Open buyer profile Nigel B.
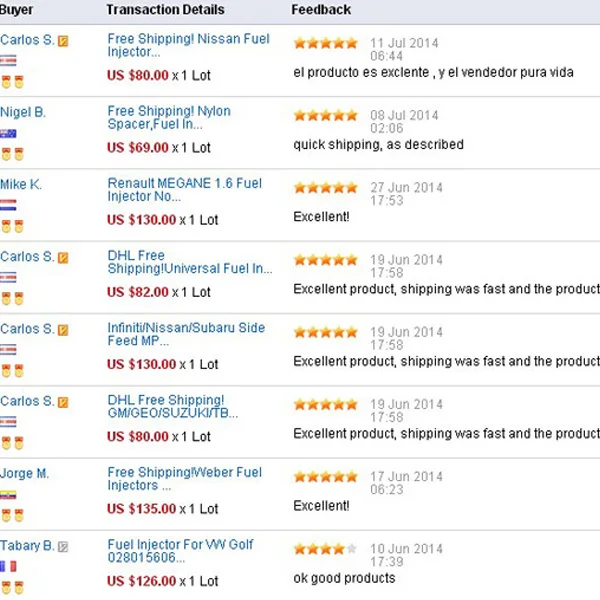 coord(23,112)
